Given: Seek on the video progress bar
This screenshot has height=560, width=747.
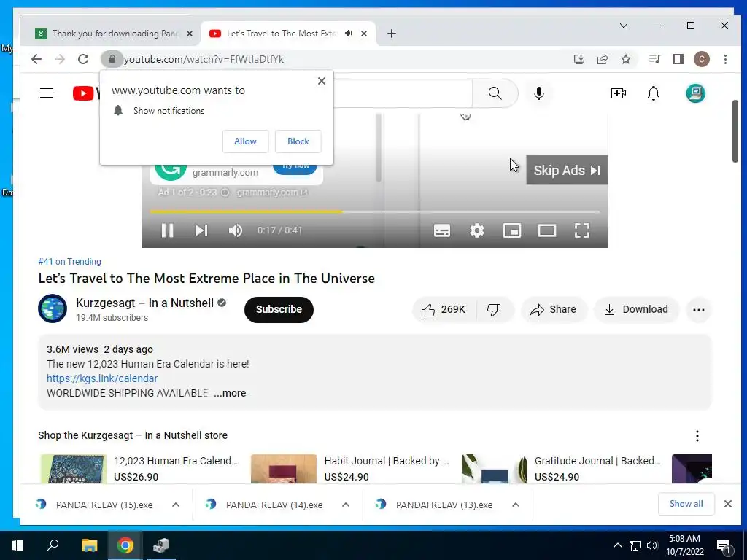Looking at the screenshot, I should pos(374,211).
